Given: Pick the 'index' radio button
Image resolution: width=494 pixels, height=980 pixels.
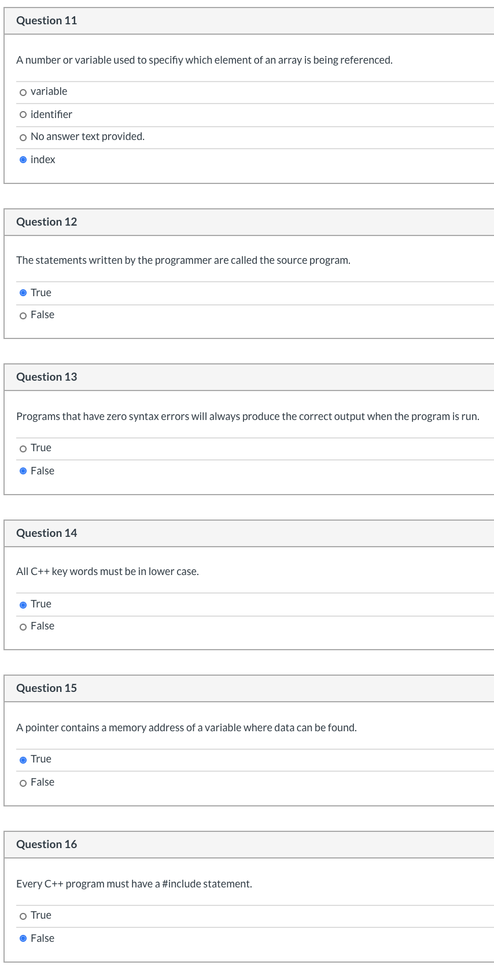Looking at the screenshot, I should click(23, 160).
